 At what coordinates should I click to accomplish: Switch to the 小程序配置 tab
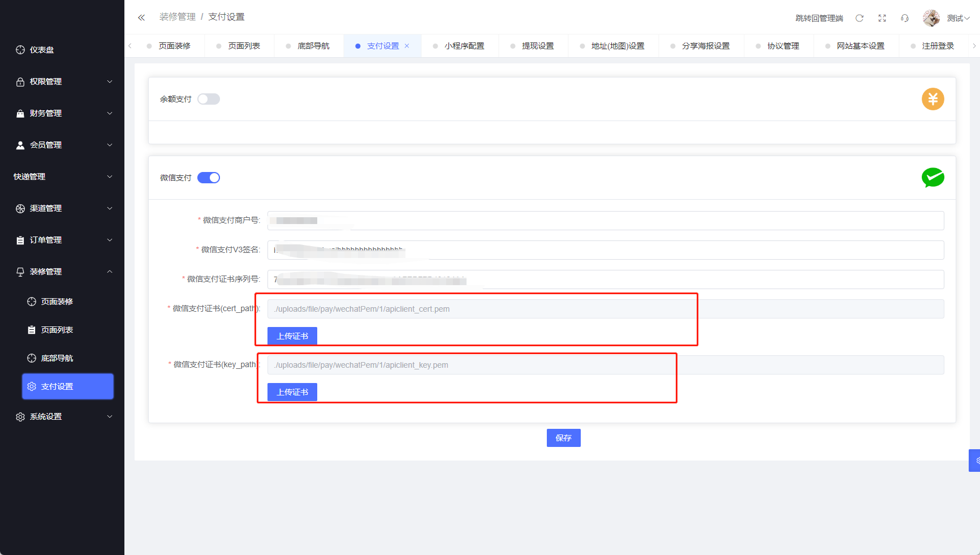[464, 46]
